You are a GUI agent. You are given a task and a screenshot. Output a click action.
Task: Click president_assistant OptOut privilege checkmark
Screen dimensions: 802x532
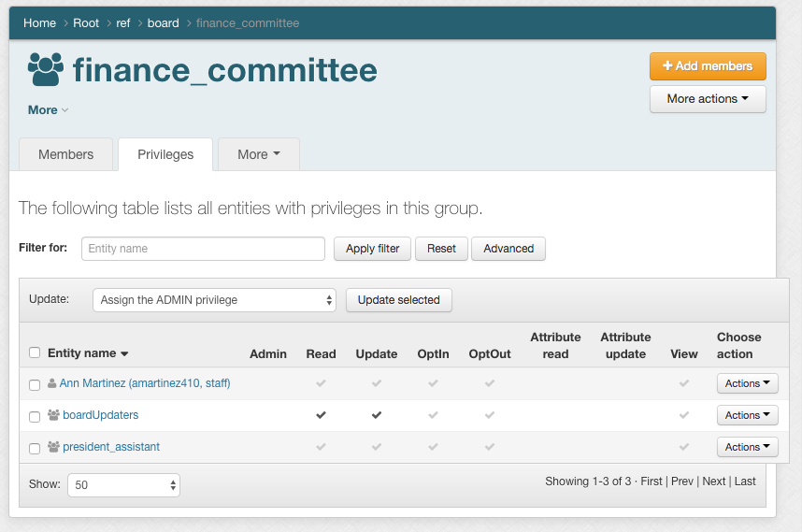(490, 447)
